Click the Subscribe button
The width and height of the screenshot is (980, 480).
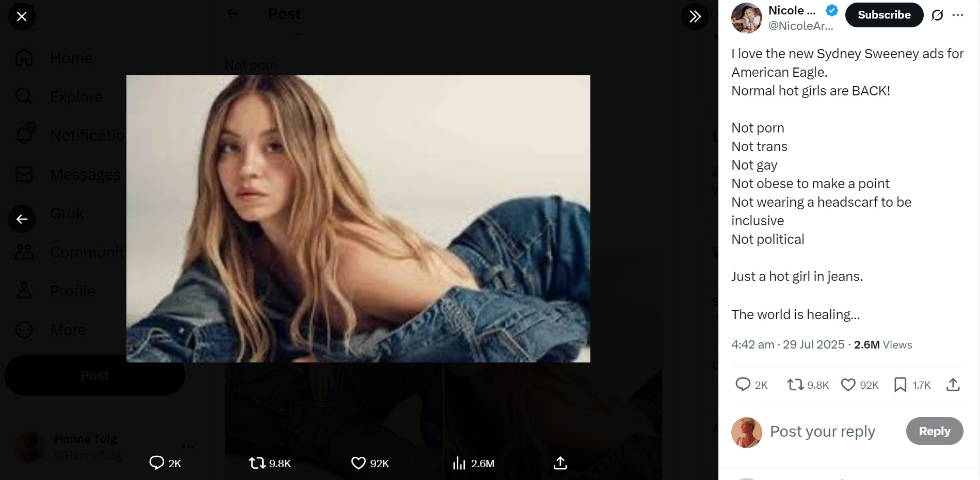point(884,15)
